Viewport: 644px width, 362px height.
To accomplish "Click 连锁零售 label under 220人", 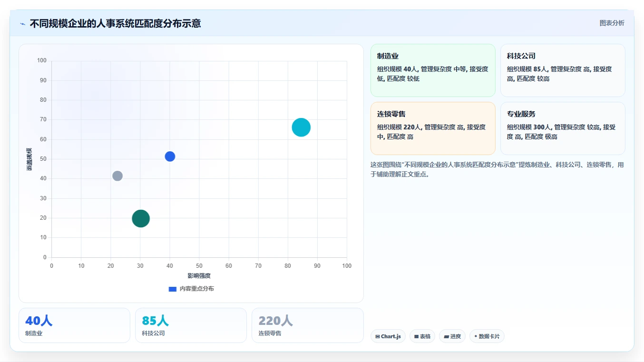I will (x=270, y=333).
